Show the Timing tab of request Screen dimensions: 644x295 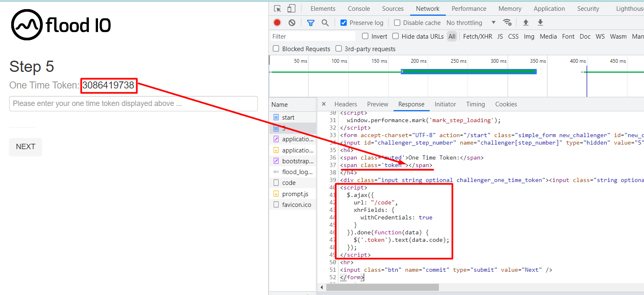click(x=475, y=104)
